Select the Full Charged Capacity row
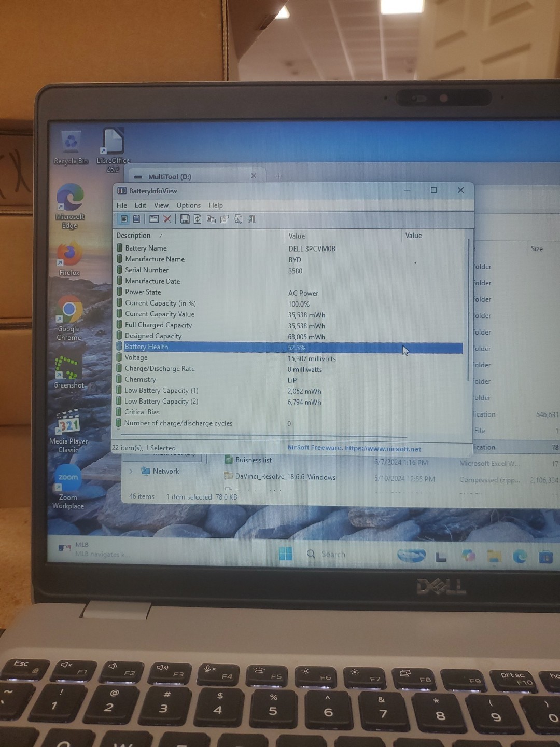560x747 pixels. [x=289, y=325]
